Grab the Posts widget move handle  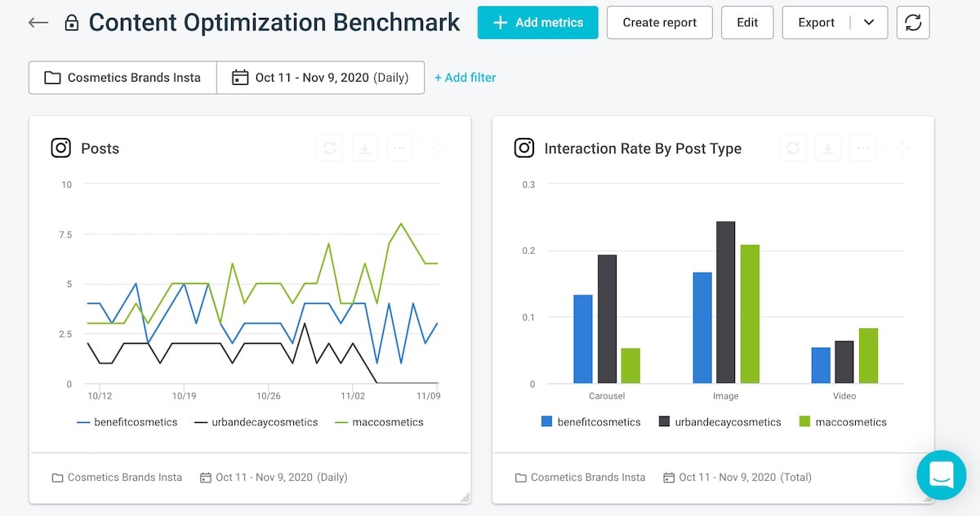pyautogui.click(x=438, y=148)
